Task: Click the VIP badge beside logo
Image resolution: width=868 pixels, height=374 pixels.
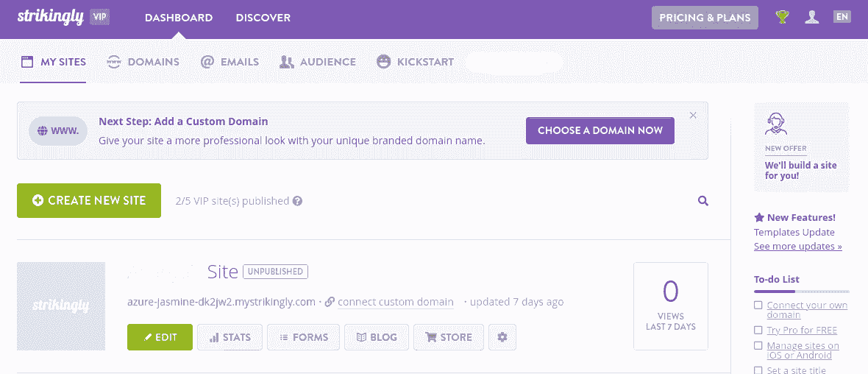Action: click(x=100, y=17)
